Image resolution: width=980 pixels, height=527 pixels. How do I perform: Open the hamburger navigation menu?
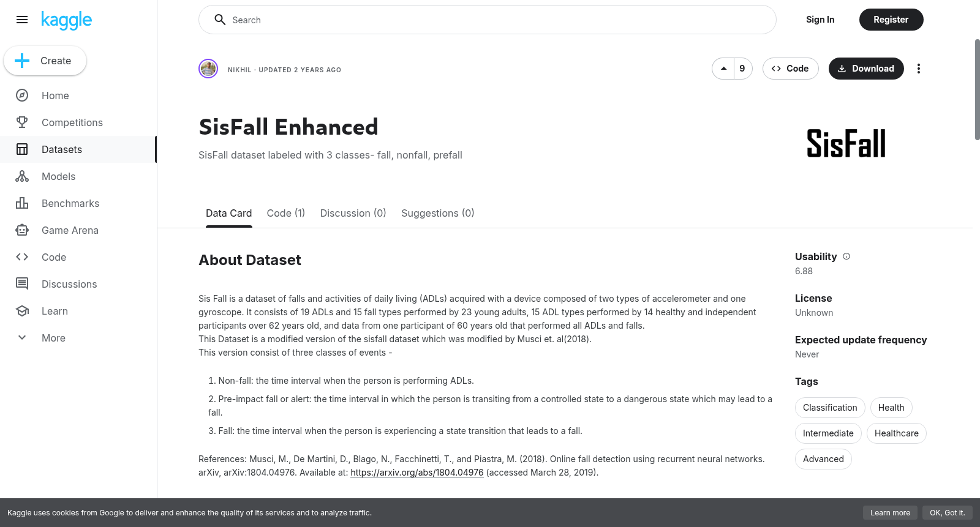22,20
